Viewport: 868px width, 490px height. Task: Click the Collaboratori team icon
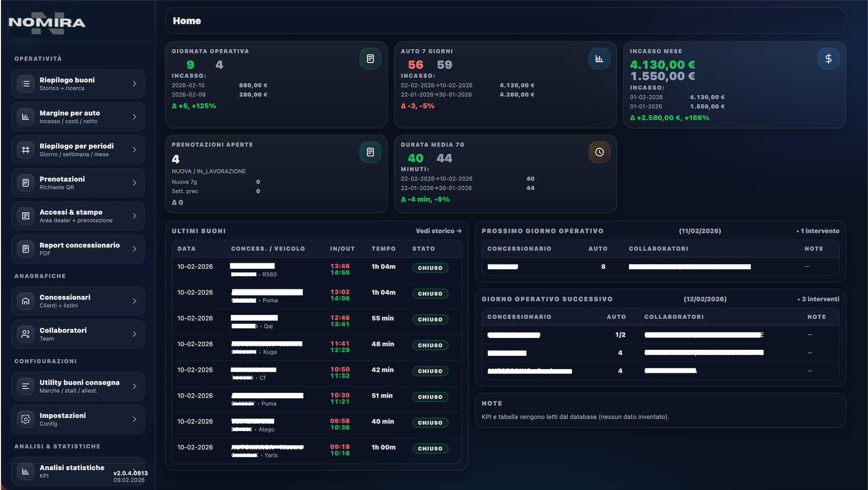tap(26, 334)
